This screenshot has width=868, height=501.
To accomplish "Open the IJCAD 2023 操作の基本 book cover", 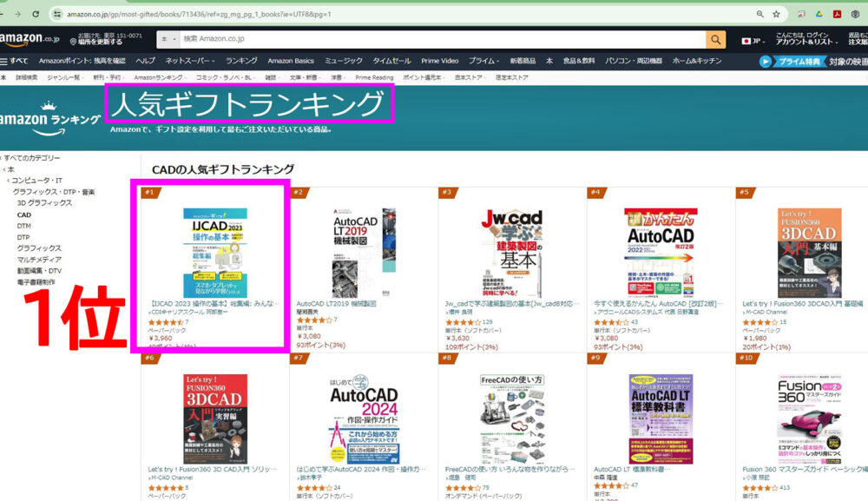I will click(x=214, y=253).
